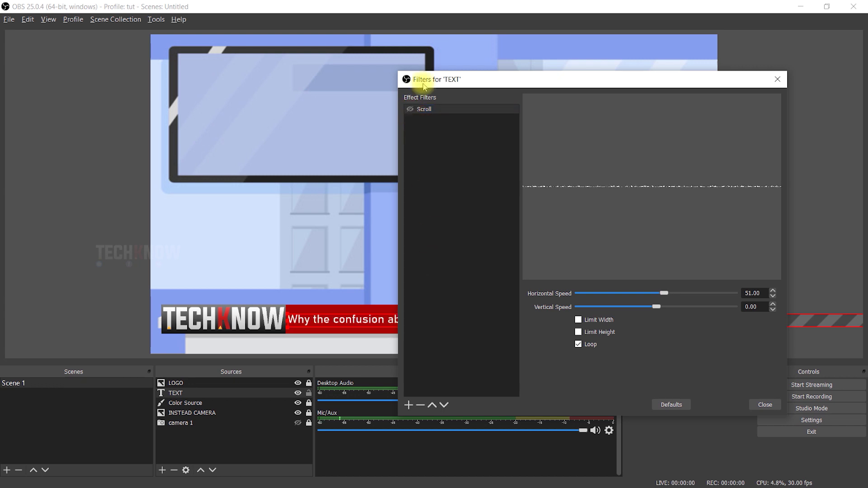Add a new effect filter in Filters dialog
The width and height of the screenshot is (868, 488).
coord(409,405)
